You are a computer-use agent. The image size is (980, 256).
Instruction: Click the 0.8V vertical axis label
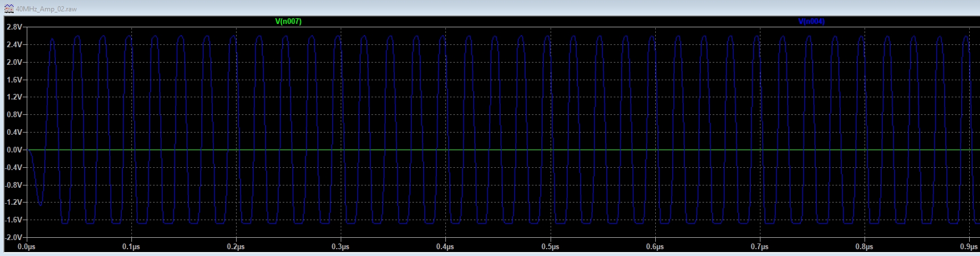14,115
